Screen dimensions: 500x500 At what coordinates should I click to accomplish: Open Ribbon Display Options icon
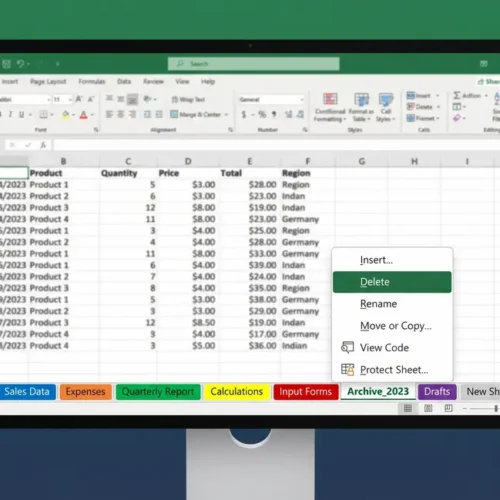pos(484,63)
